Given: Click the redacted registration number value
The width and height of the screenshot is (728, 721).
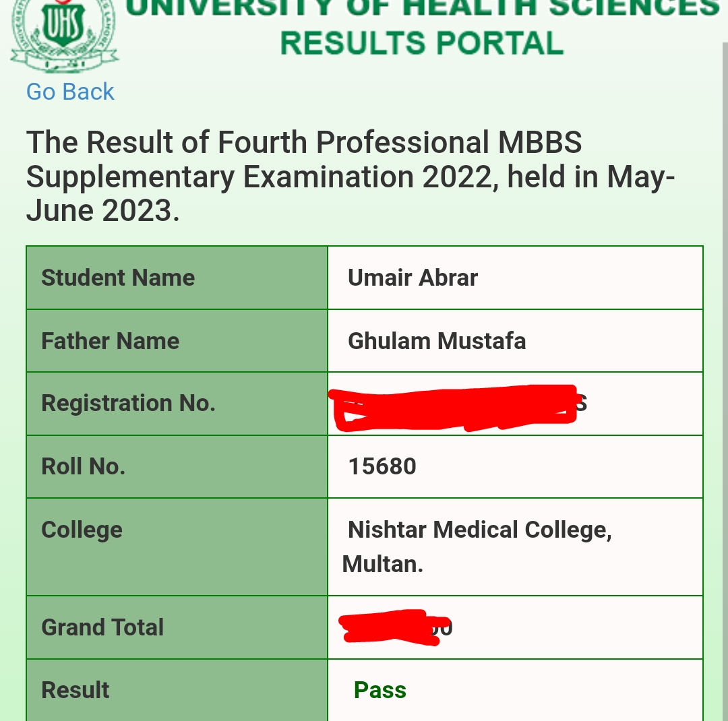Looking at the screenshot, I should 457,408.
